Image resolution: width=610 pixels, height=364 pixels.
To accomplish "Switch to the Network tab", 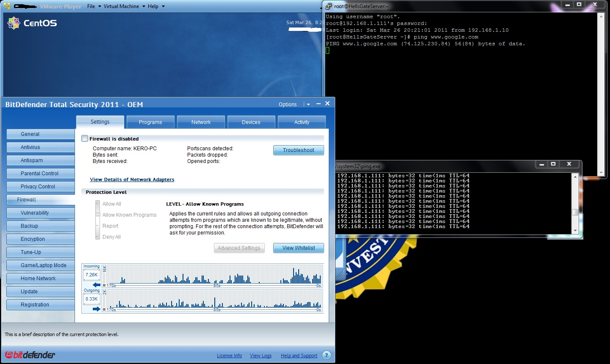I will tap(201, 122).
